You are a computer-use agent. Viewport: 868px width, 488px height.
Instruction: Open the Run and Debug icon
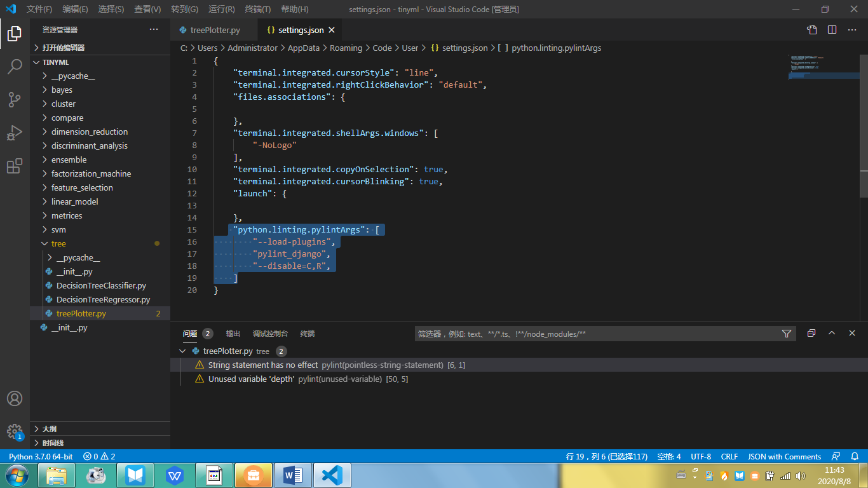tap(15, 133)
